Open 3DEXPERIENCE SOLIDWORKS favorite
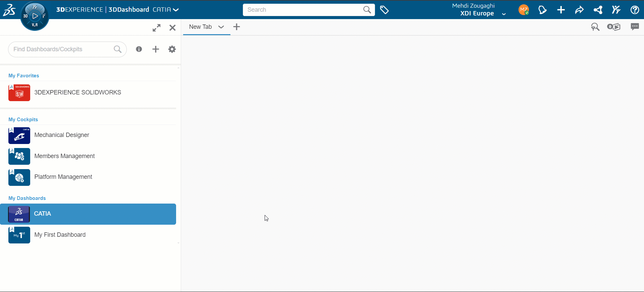This screenshot has height=292, width=644. click(77, 92)
